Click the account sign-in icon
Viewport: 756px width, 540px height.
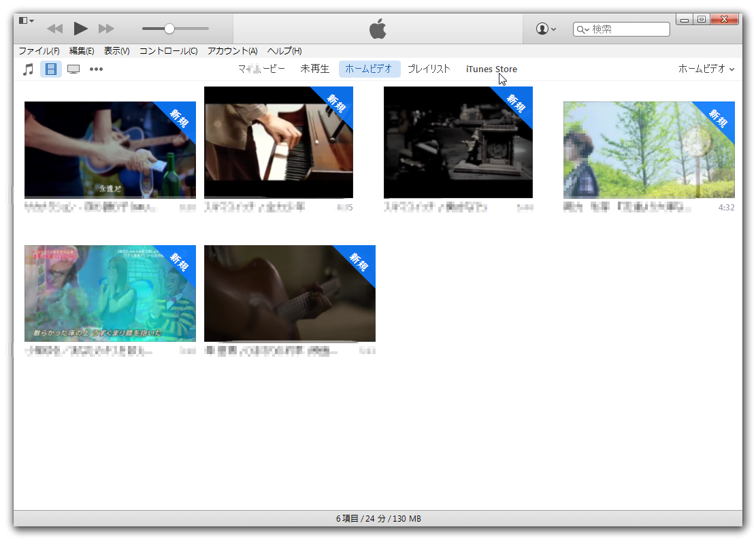pyautogui.click(x=541, y=29)
